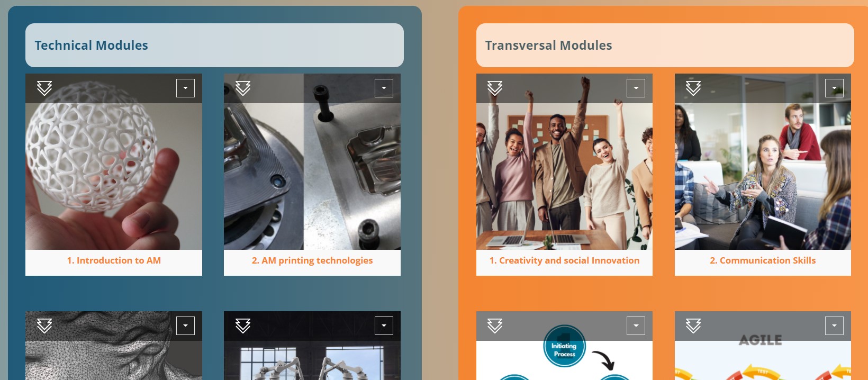
Task: Open the 2. AM printing technologies link
Action: pos(312,260)
